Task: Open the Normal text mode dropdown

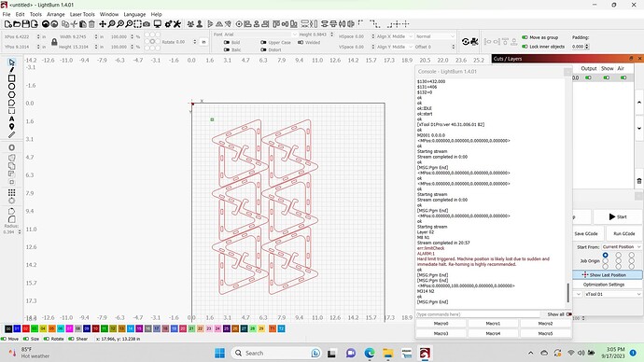Action: click(x=435, y=36)
